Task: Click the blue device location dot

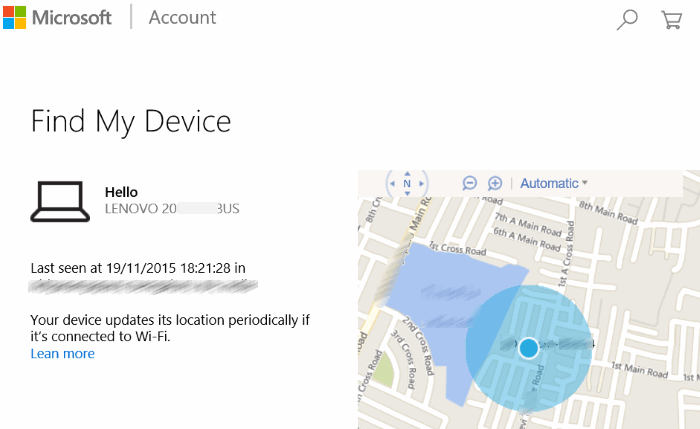Action: [529, 348]
